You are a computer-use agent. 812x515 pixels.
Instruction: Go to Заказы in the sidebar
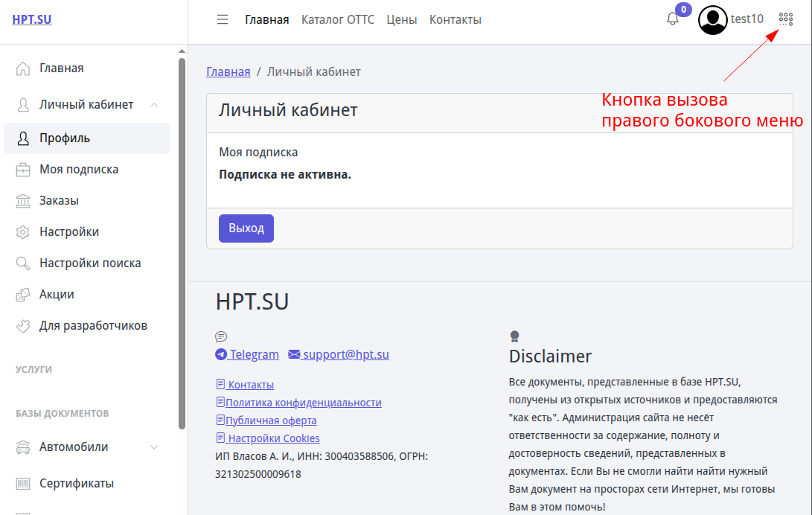(59, 201)
